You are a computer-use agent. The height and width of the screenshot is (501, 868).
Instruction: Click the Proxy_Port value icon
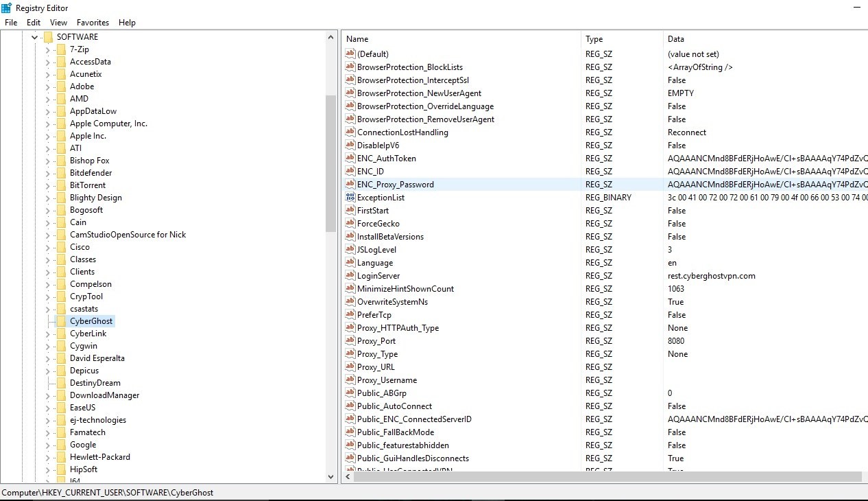(350, 341)
